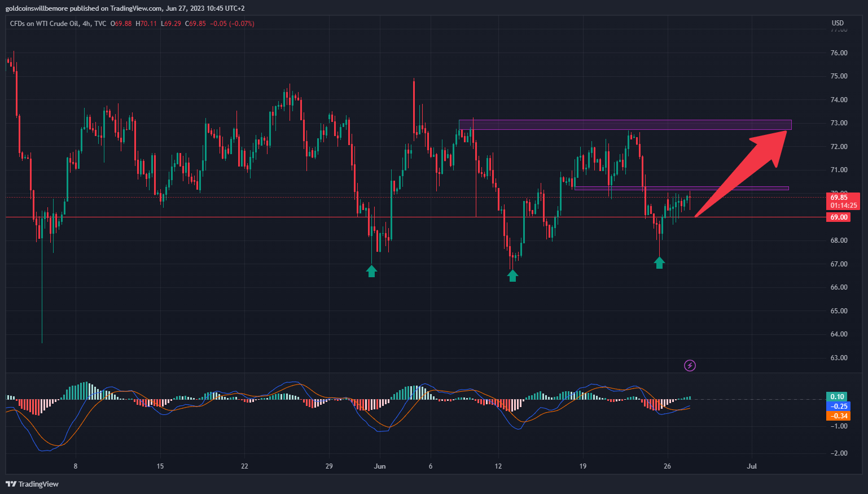Click the 71.00 price axis label
The height and width of the screenshot is (494, 868).
(839, 170)
